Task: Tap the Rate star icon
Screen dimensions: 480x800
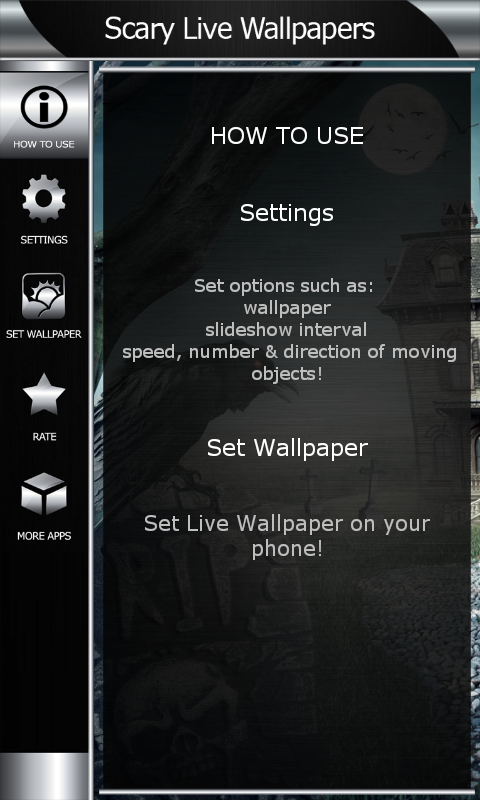Action: click(x=44, y=394)
